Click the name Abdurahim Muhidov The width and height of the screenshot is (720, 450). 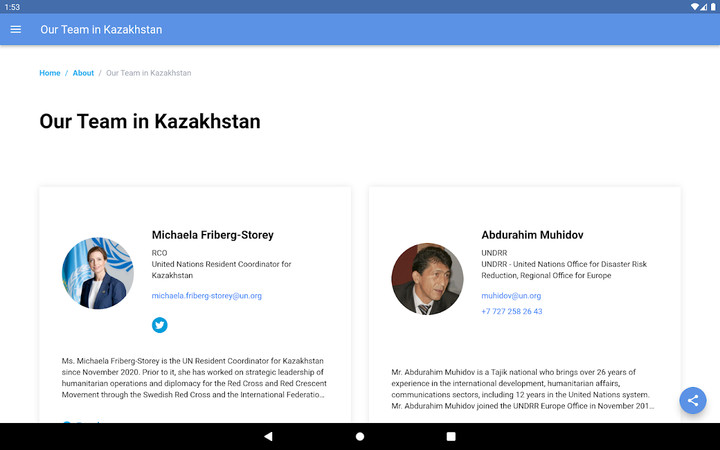532,235
